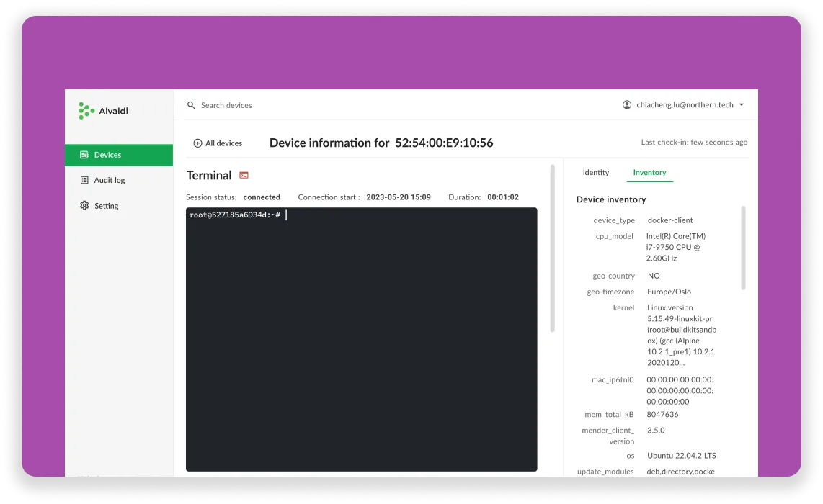Click the root@527185a6934d prompt
This screenshot has height=504, width=823.
235,215
